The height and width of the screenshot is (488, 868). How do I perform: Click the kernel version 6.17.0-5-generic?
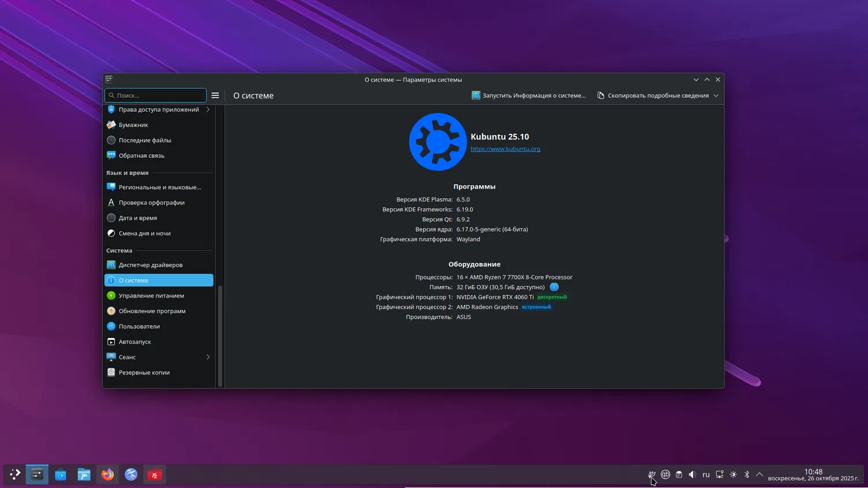(x=492, y=229)
